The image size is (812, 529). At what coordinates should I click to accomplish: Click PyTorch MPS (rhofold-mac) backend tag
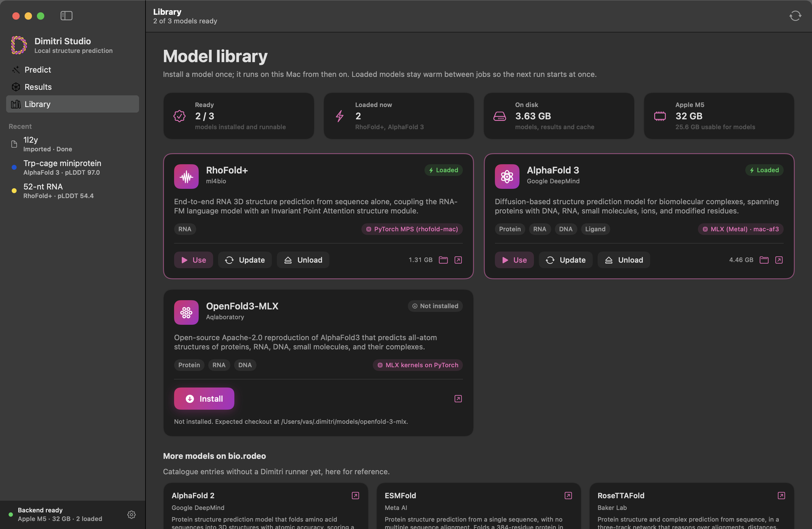coord(412,229)
